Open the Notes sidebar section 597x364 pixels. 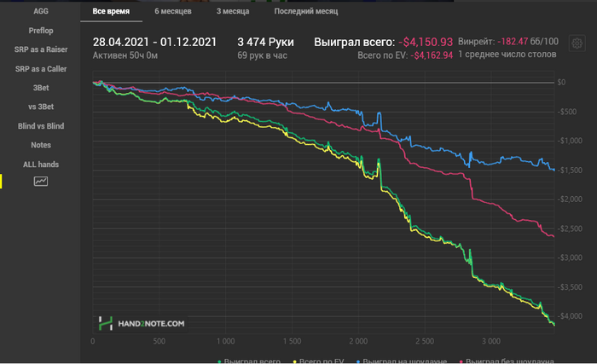41,145
